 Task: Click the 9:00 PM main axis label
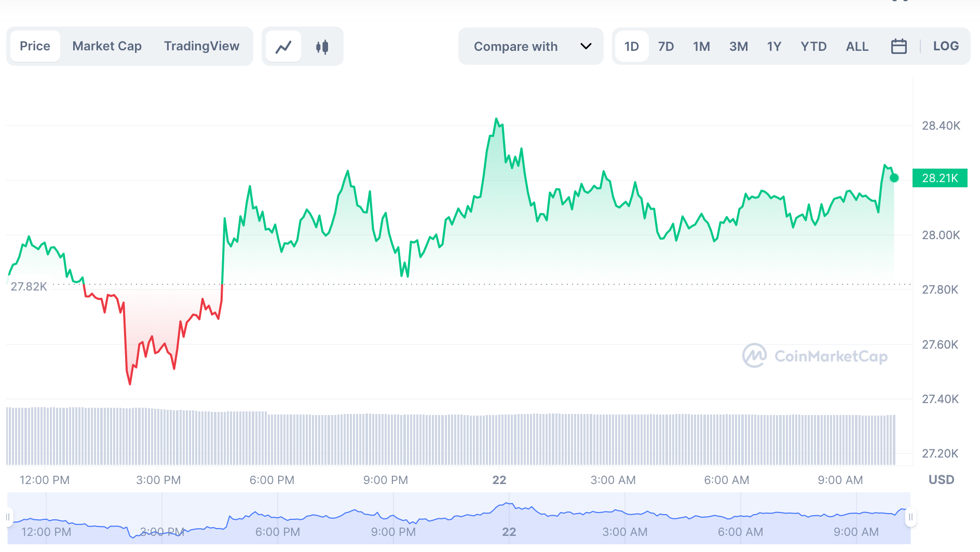(385, 480)
